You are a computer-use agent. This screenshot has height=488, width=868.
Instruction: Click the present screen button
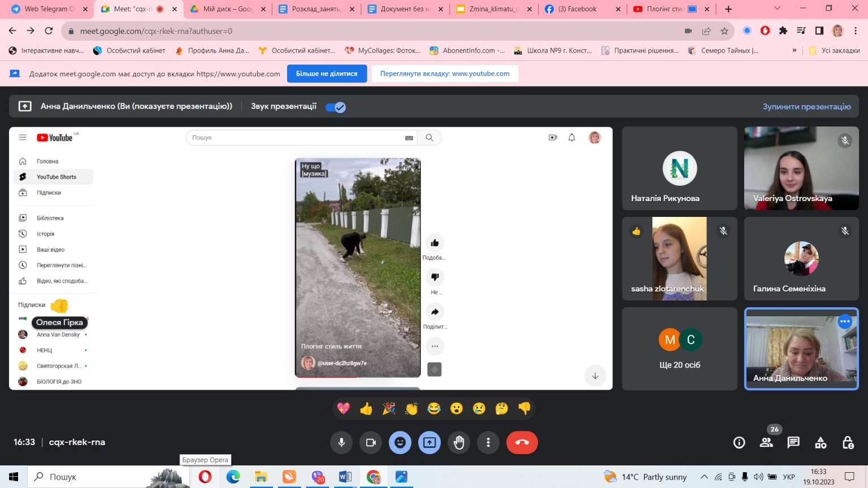tap(429, 443)
